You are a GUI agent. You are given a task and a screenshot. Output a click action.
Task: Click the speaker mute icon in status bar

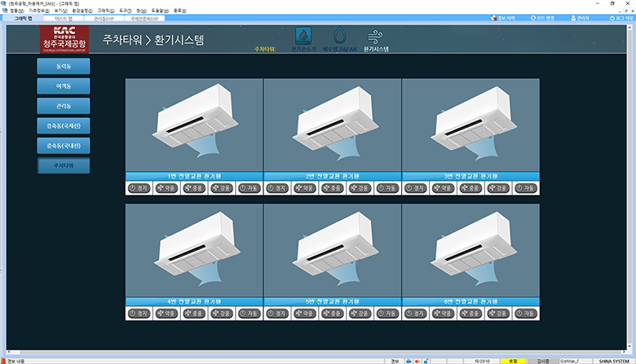pos(417,362)
